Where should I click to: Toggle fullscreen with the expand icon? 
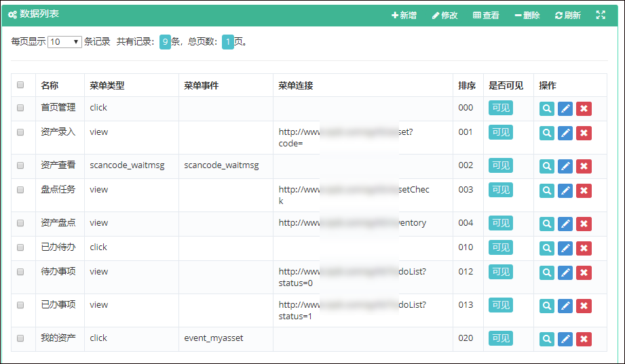pyautogui.click(x=601, y=15)
